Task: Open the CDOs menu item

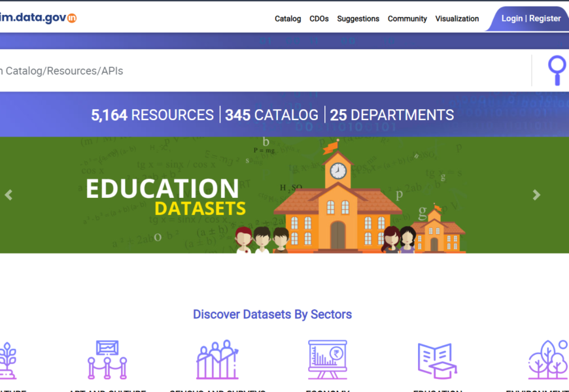Action: (x=319, y=19)
